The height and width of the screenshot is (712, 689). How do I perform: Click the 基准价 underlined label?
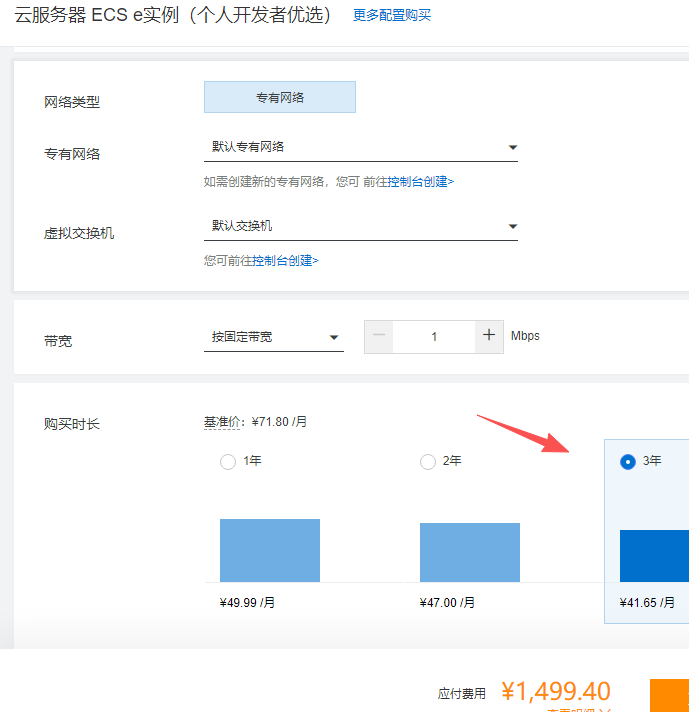pos(224,423)
